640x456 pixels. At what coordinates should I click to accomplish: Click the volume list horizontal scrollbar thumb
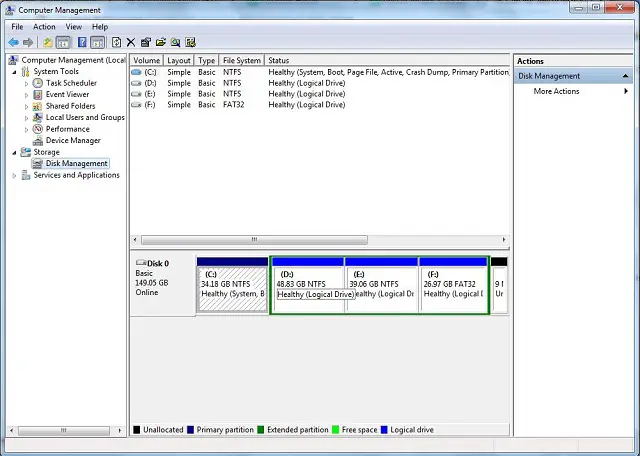point(254,240)
